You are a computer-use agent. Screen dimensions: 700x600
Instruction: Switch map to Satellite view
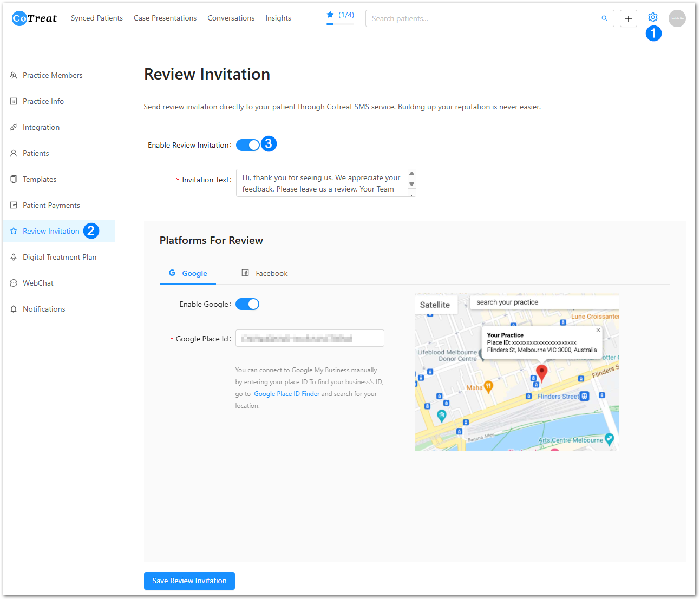pyautogui.click(x=435, y=305)
